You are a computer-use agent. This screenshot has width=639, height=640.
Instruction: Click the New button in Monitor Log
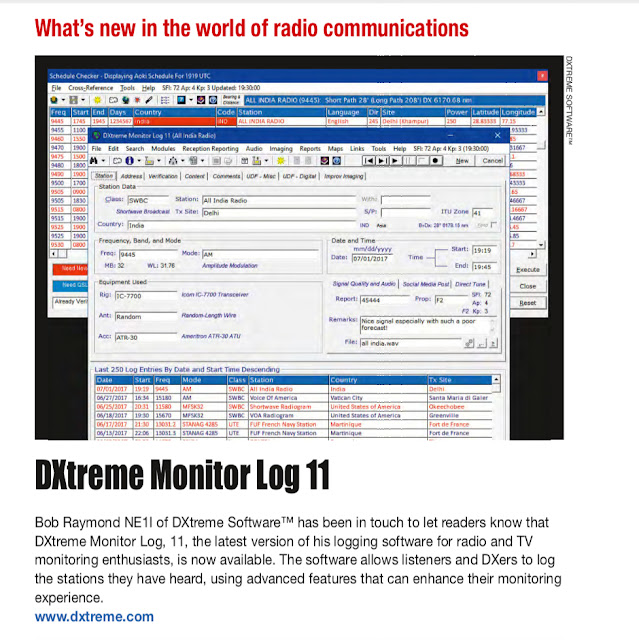click(x=462, y=161)
